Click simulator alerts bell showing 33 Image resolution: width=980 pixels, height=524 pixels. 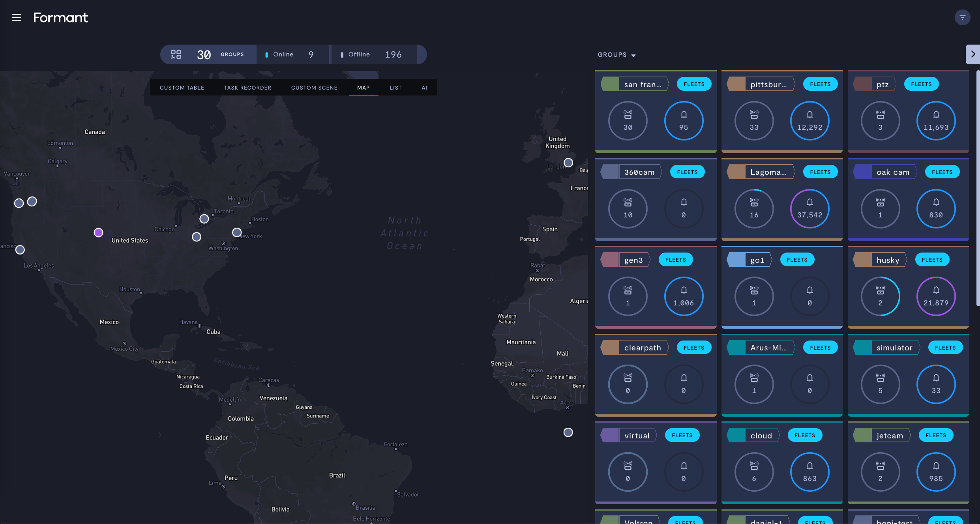[936, 384]
